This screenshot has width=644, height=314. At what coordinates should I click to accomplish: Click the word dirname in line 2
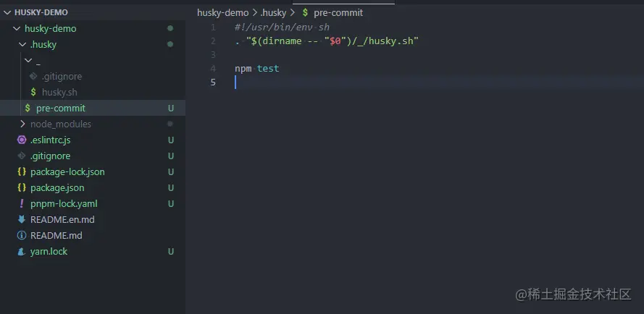coord(283,41)
